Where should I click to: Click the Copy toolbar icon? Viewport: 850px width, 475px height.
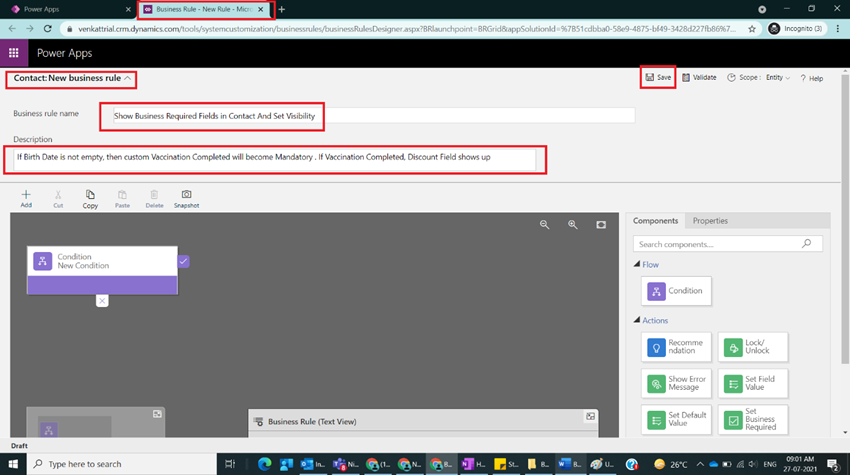[x=90, y=198]
